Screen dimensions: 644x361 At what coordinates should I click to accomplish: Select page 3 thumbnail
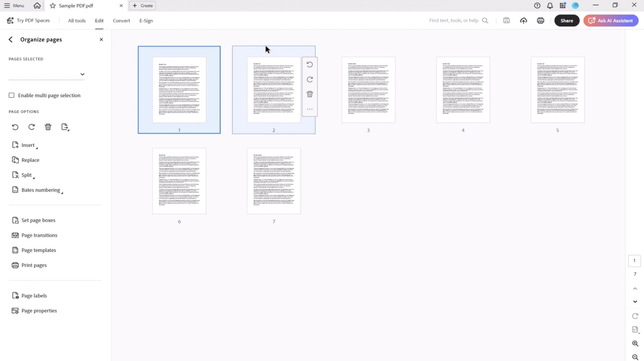click(x=368, y=90)
